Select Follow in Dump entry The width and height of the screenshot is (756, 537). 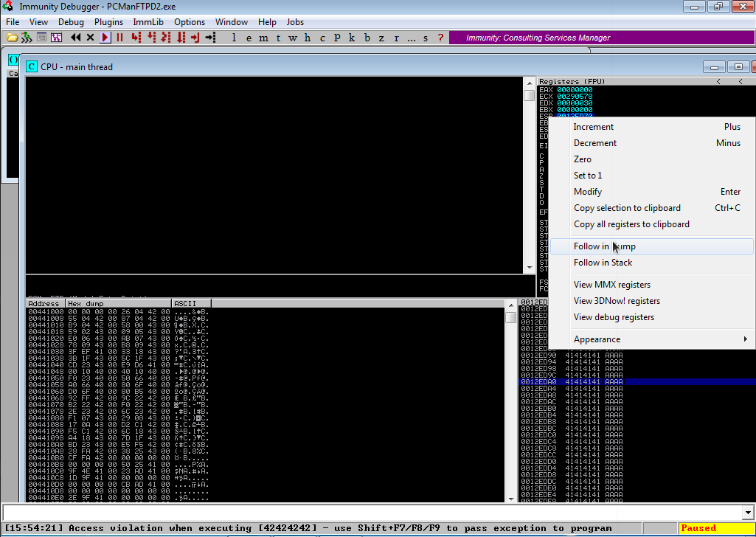click(x=651, y=246)
